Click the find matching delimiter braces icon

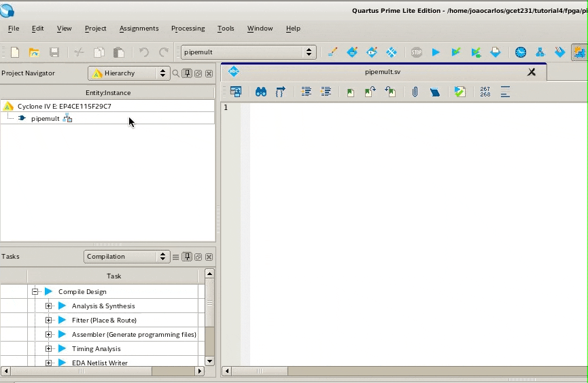click(281, 92)
